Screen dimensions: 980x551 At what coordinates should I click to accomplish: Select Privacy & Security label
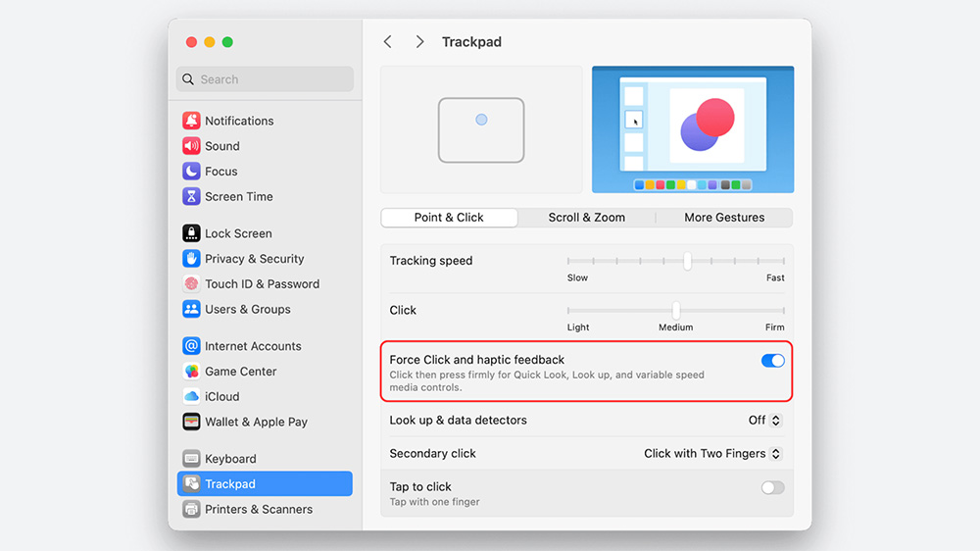tap(255, 259)
